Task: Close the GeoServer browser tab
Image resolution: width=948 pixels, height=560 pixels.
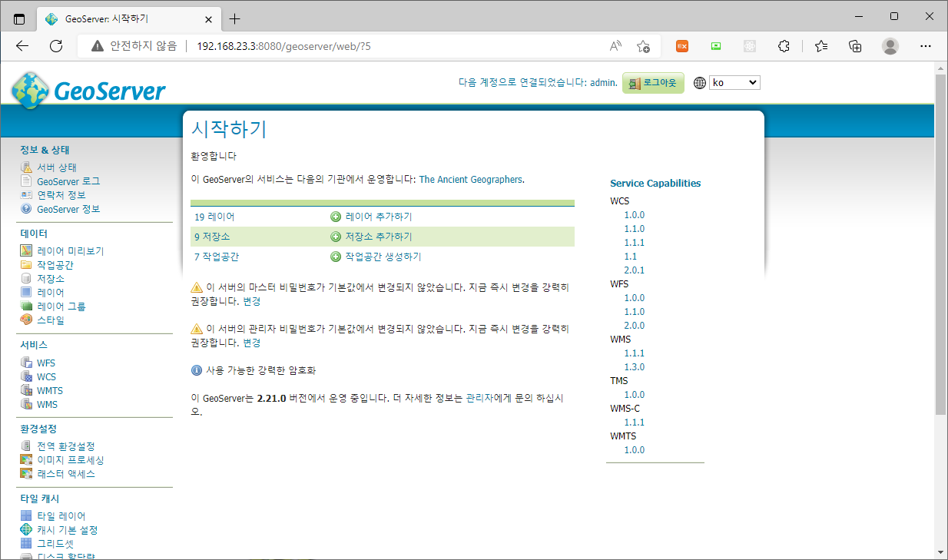Action: (x=208, y=18)
